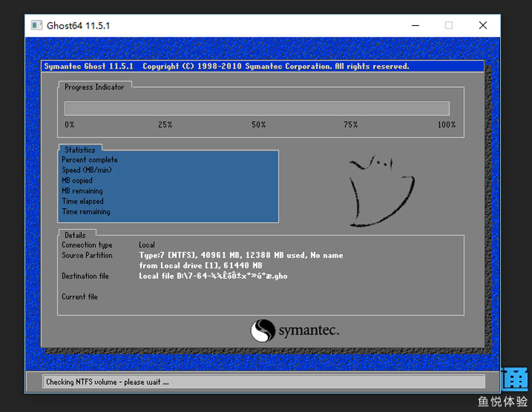Viewport: 532px width, 412px height.
Task: Click the Symantec Ghost copyright header line
Action: pos(227,66)
